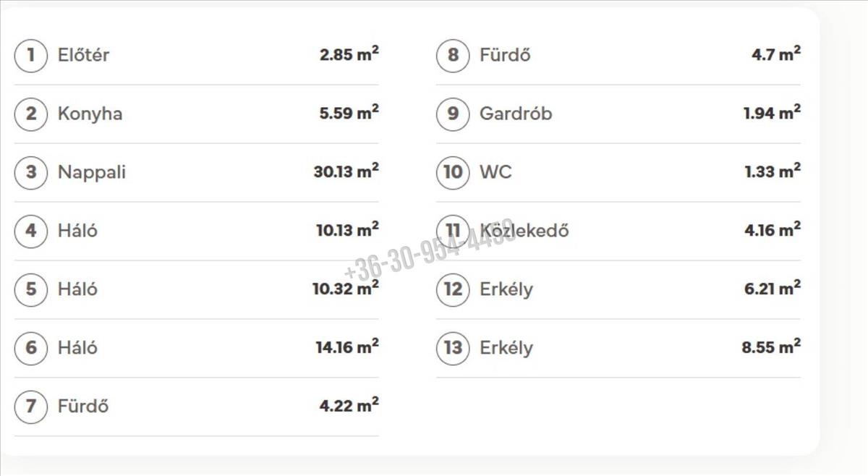
Task: Select the 14.16 m² area value
Action: point(347,347)
